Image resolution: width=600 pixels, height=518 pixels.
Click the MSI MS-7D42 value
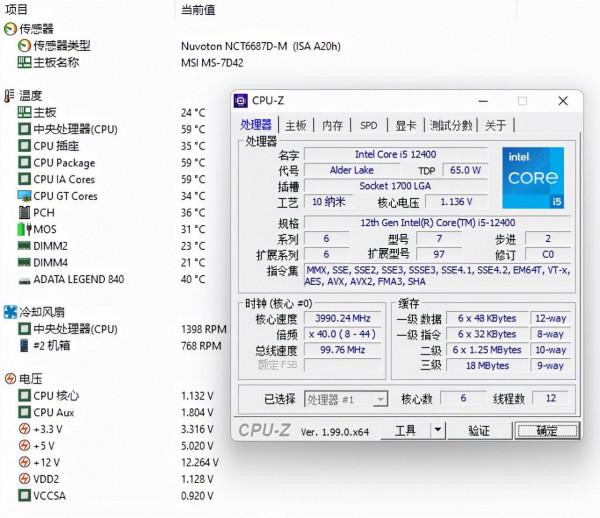tap(212, 63)
